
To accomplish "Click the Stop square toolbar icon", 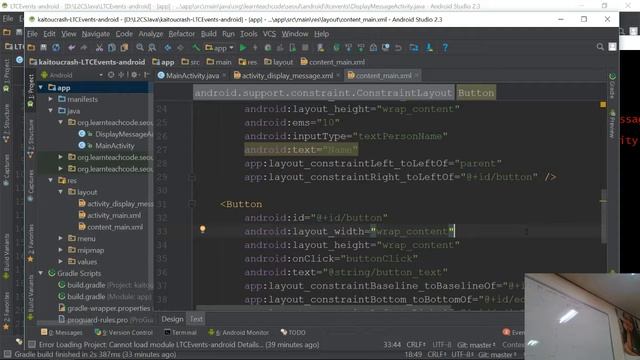I will click(305, 48).
